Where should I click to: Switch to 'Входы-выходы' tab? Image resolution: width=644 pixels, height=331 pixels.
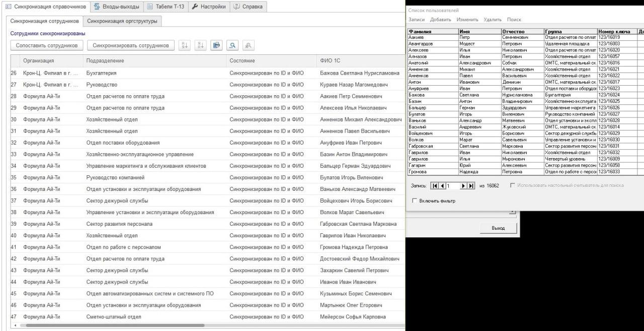coord(118,7)
